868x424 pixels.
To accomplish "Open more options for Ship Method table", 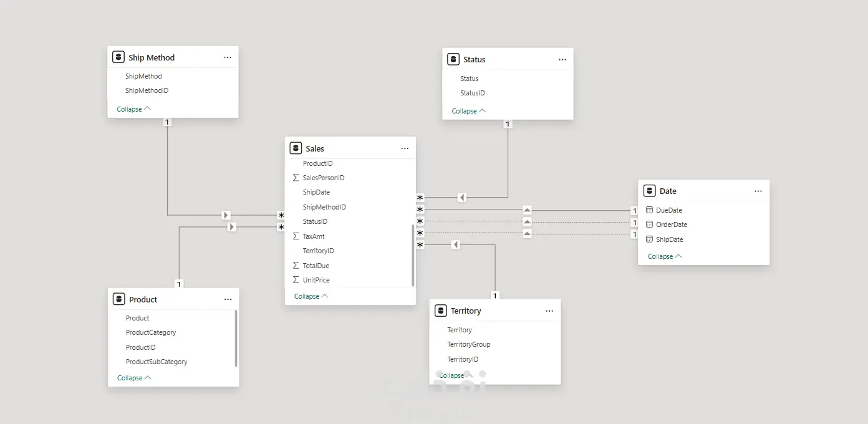I will 227,57.
